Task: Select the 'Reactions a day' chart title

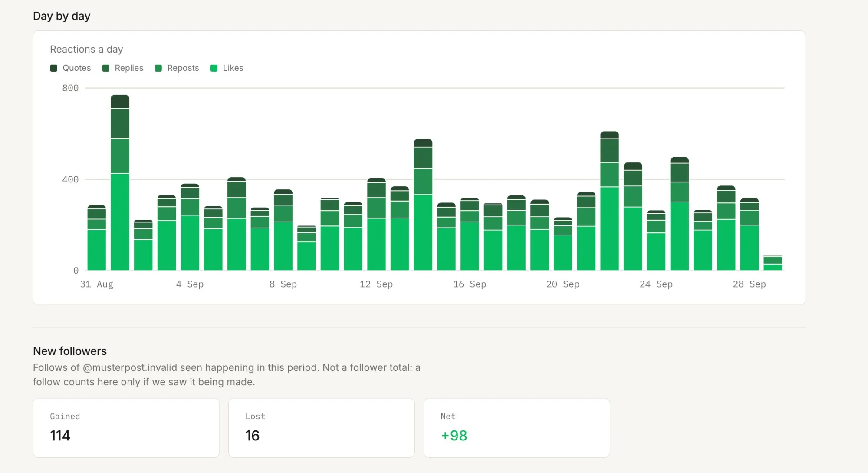Action: pyautogui.click(x=87, y=49)
